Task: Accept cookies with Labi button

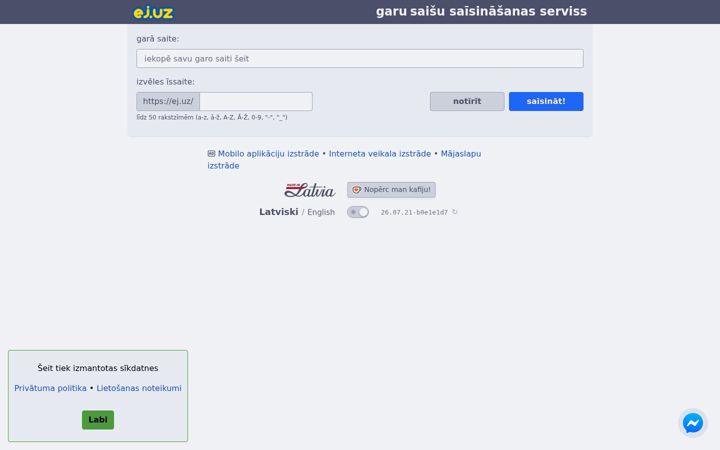Action: (x=98, y=420)
